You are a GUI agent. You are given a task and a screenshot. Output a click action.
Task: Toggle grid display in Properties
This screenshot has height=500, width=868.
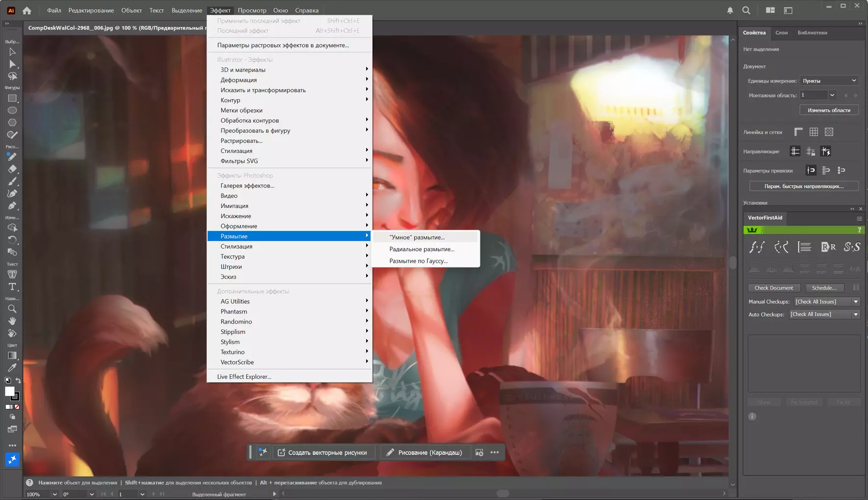coord(814,132)
